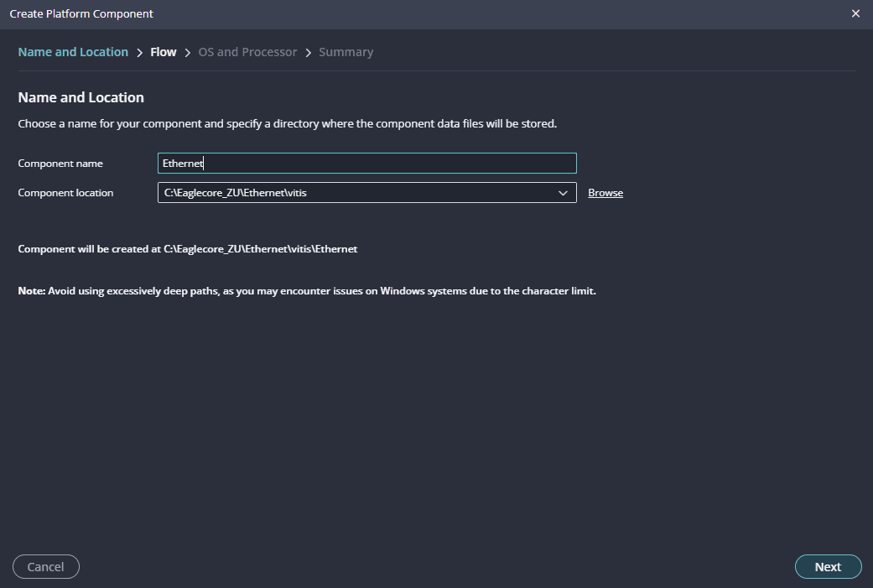This screenshot has width=873, height=588.
Task: Go to the Name and Location step
Action: pyautogui.click(x=73, y=52)
